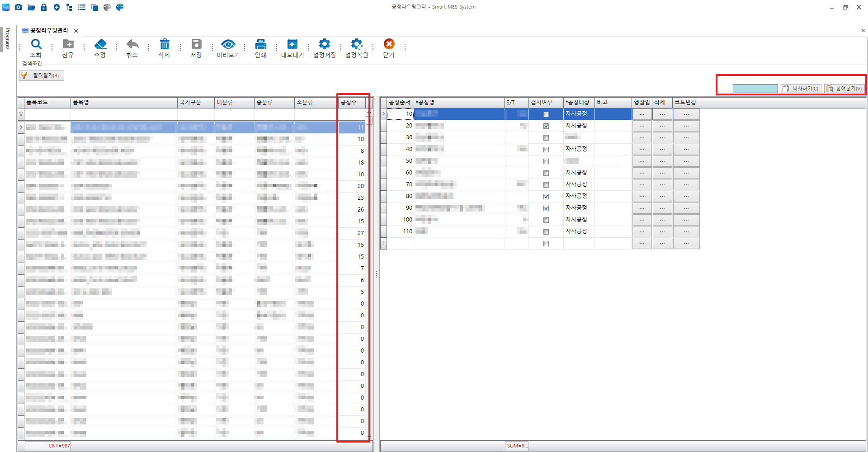Click 코드변경 button in process row 110
This screenshot has width=868, height=452.
(686, 232)
